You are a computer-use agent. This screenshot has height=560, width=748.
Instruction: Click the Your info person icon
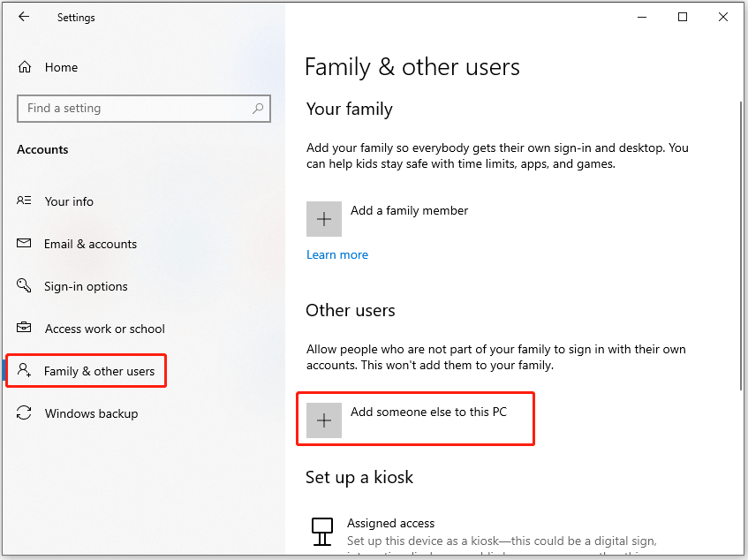point(24,201)
